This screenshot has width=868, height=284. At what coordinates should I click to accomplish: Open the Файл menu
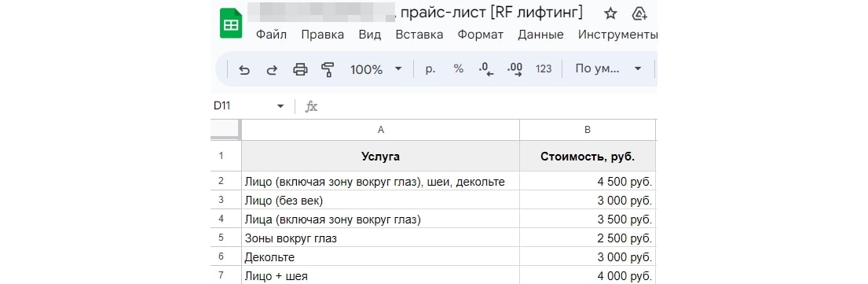pyautogui.click(x=271, y=35)
